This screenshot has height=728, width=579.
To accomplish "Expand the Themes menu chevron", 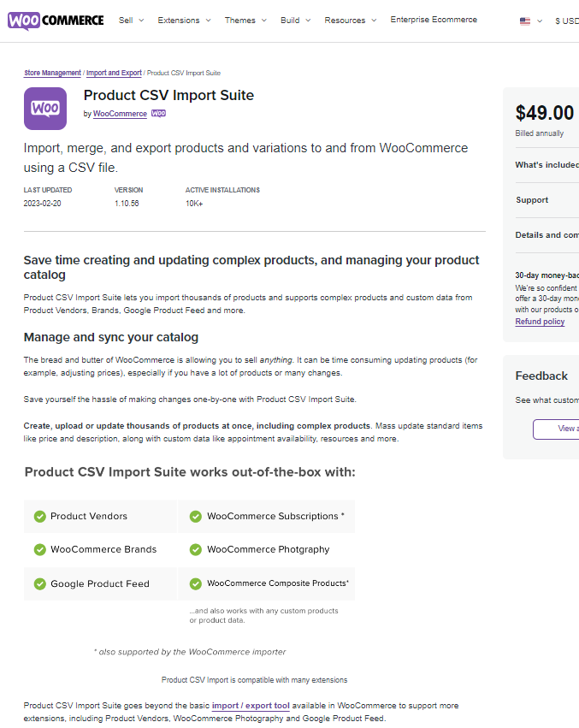I will click(263, 21).
